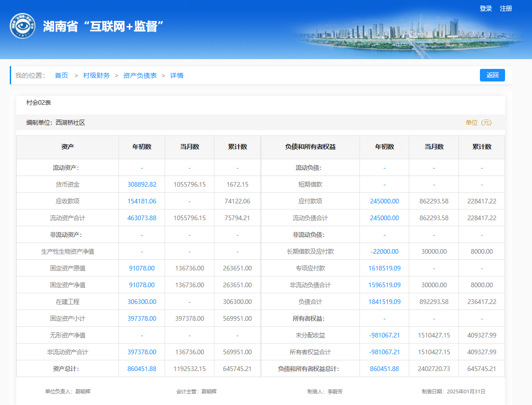Viewport: 532px width, 405px height.
Task: Click 应付款项 当月数 862293.58
Action: click(x=434, y=201)
